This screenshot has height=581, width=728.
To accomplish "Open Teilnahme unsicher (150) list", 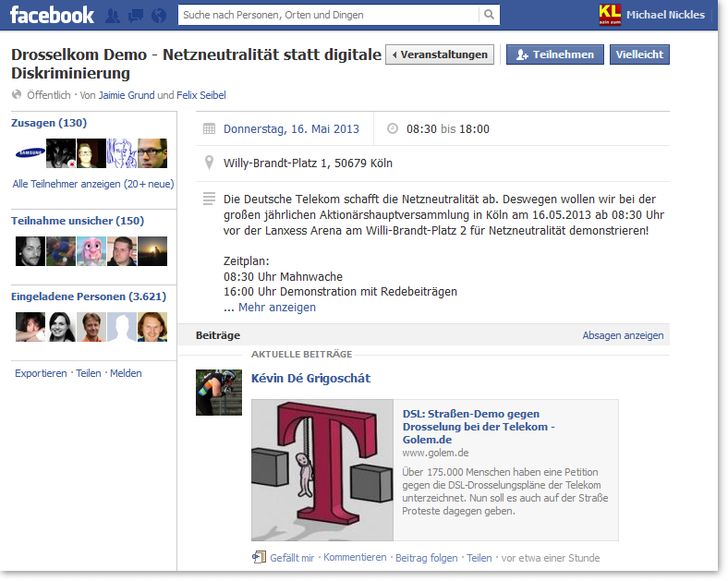I will click(78, 221).
